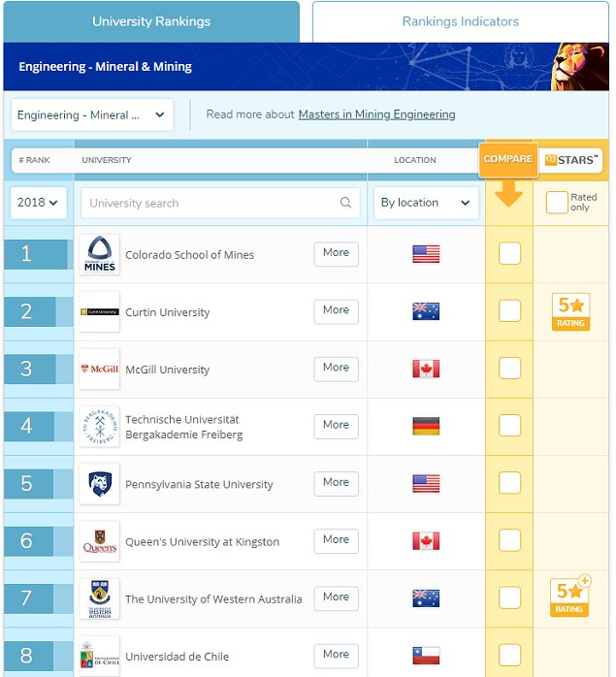Click the McGill University logo
This screenshot has height=677, width=616.
pyautogui.click(x=99, y=370)
